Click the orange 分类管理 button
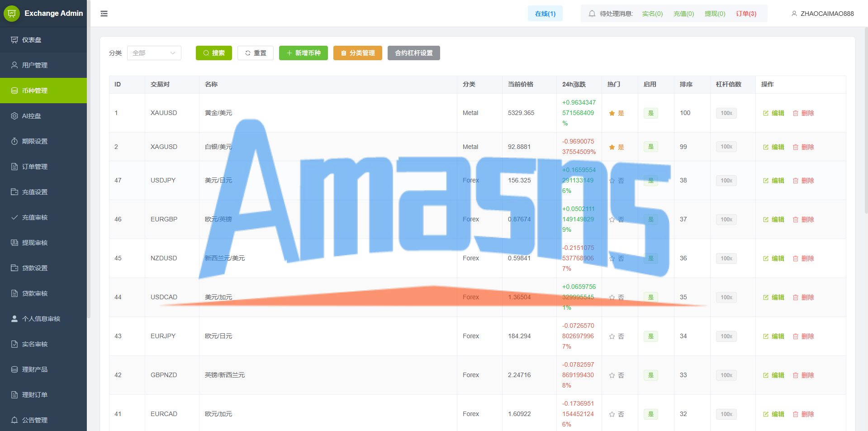The image size is (868, 431). click(358, 53)
